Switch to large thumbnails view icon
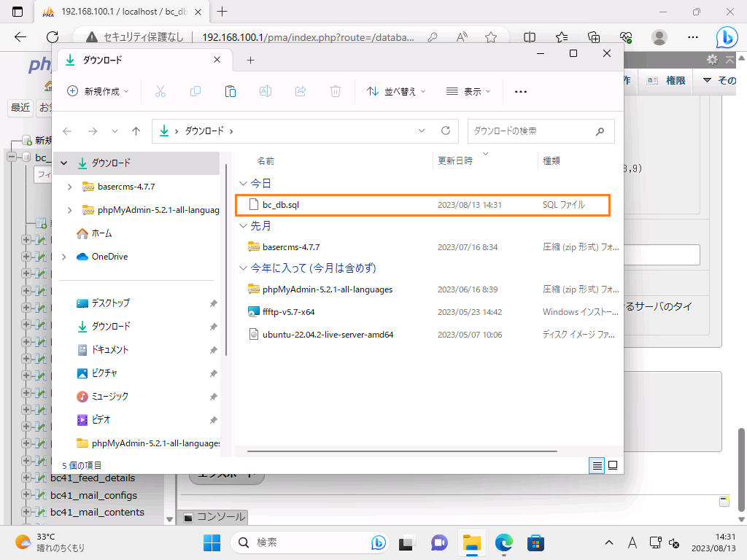This screenshot has width=747, height=560. [x=613, y=465]
